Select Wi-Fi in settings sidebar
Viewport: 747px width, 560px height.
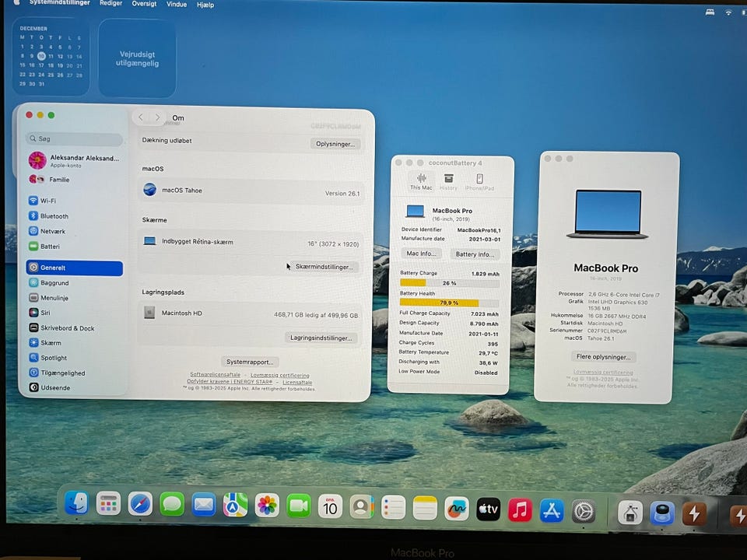pyautogui.click(x=74, y=201)
